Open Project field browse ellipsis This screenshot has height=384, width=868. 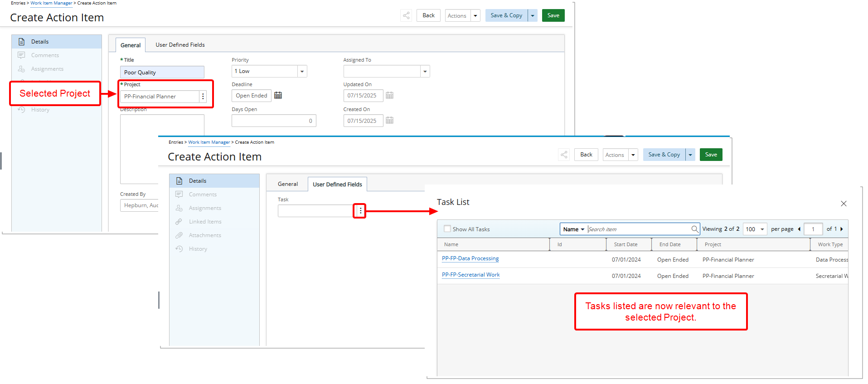203,96
